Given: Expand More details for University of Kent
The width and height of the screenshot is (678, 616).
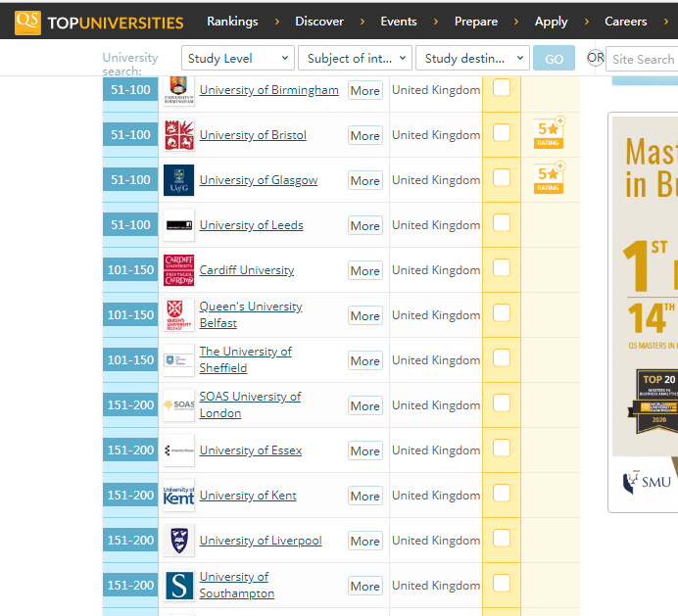Looking at the screenshot, I should 365,496.
